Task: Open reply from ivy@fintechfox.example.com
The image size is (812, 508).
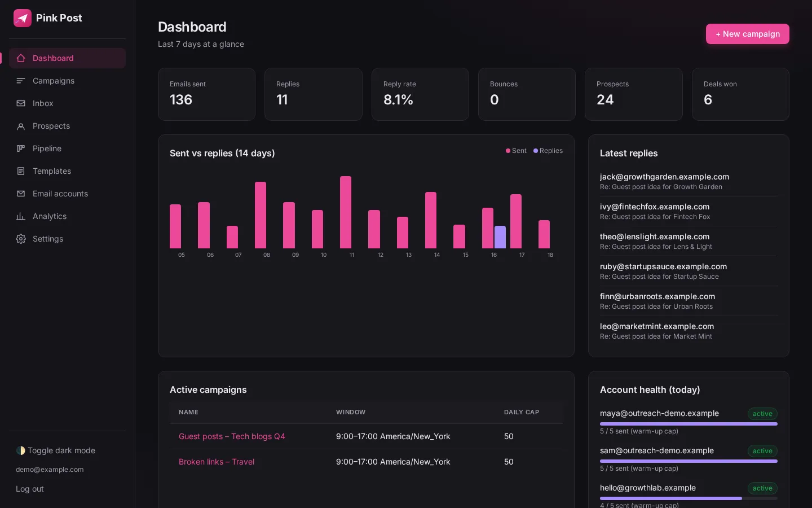Action: [689, 211]
